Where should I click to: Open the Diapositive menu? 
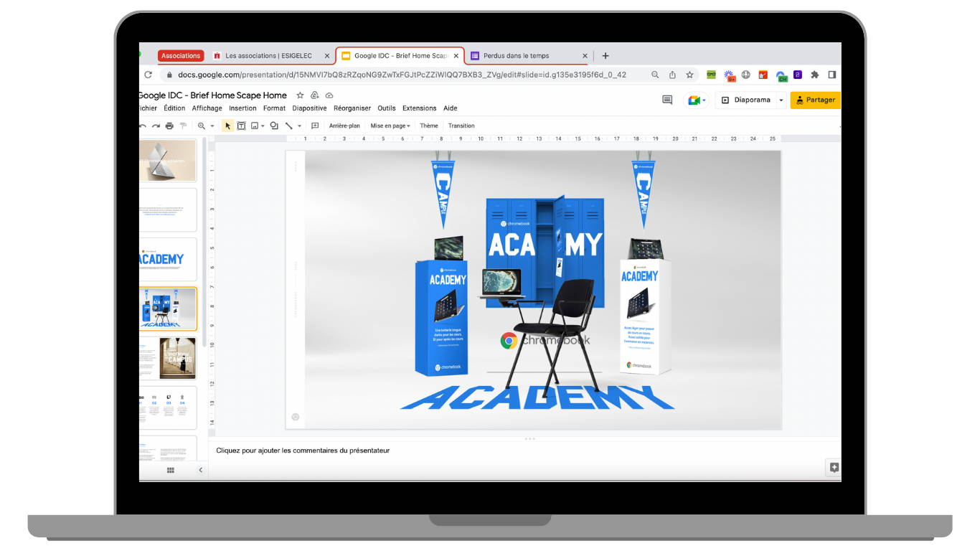click(309, 108)
